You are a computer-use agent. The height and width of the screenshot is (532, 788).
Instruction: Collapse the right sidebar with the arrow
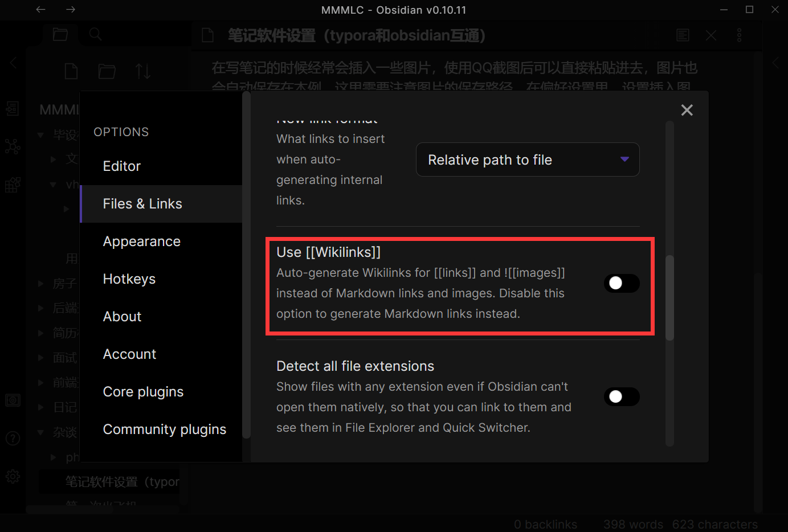tap(775, 63)
